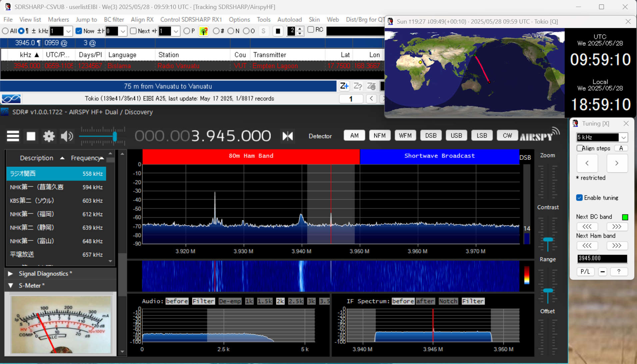Click the black square stop icon in CSVUB toolbar

[x=278, y=31]
